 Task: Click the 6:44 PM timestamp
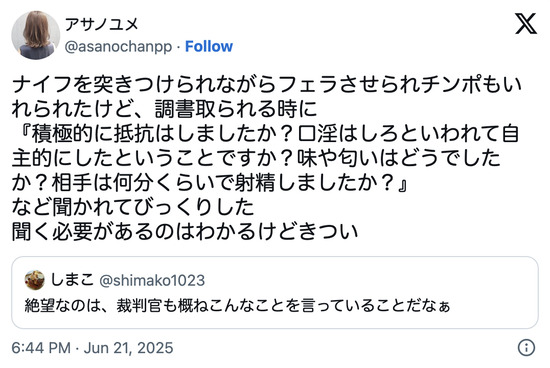[41, 348]
